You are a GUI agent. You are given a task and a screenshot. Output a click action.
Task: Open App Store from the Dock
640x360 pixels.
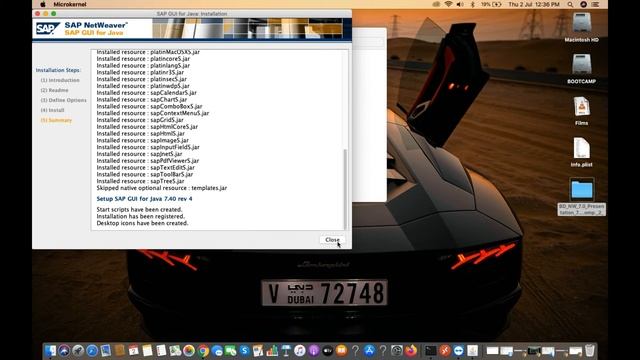369,351
